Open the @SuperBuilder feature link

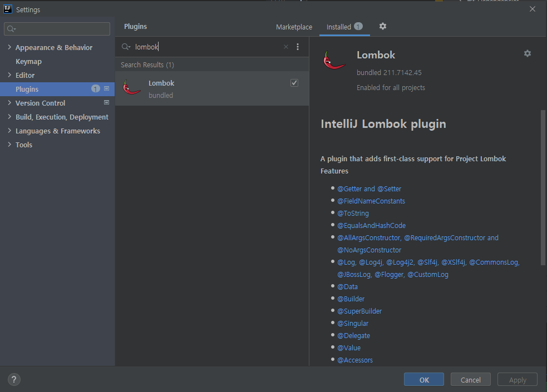point(359,311)
